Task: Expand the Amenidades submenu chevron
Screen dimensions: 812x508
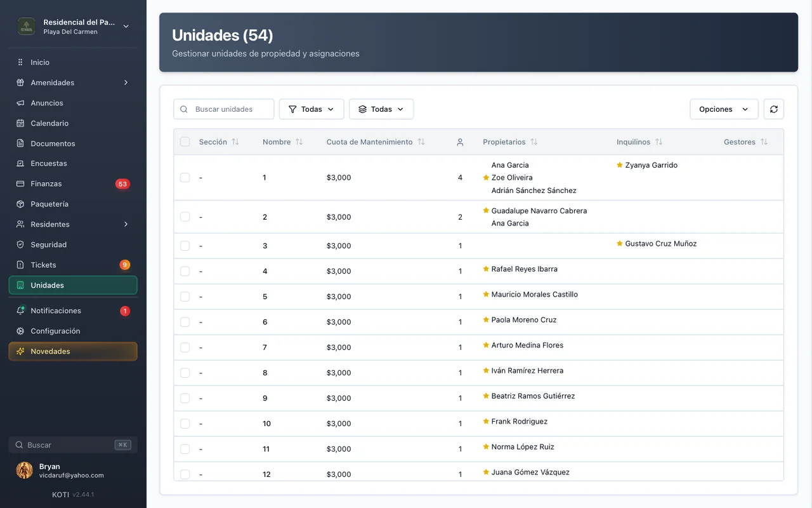Action: (126, 83)
